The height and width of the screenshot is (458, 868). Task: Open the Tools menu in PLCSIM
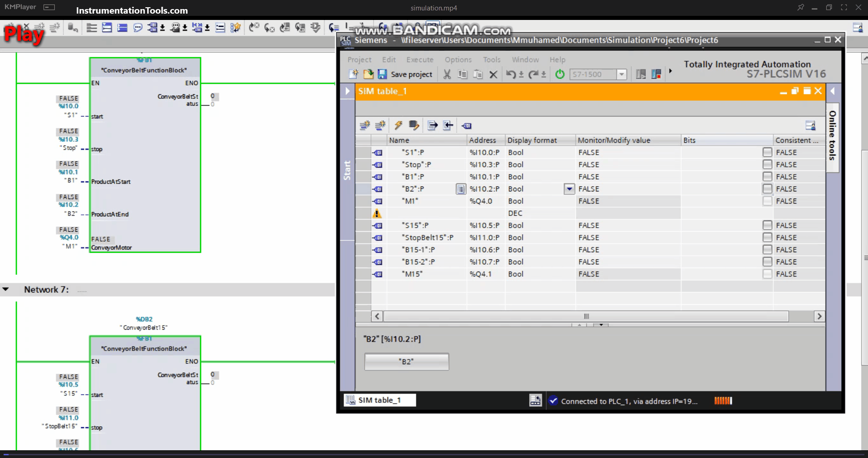(492, 59)
